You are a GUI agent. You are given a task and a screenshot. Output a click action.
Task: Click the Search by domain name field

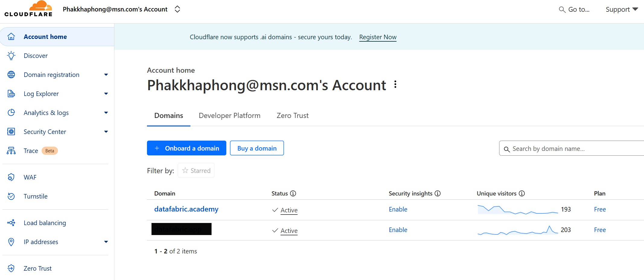pos(570,148)
